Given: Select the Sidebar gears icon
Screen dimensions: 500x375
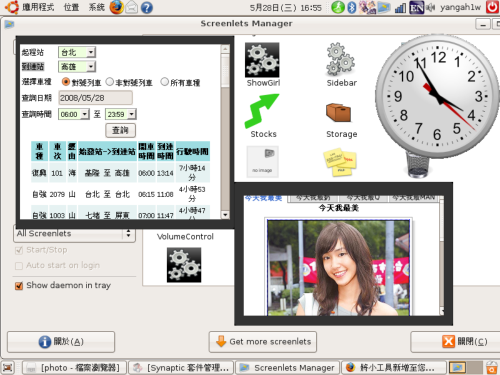Looking at the screenshot, I should click(341, 59).
